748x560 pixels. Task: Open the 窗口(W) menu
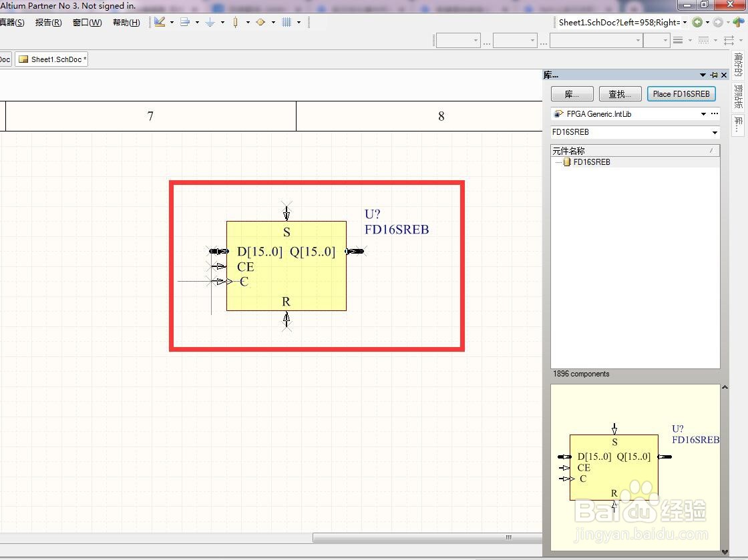87,23
